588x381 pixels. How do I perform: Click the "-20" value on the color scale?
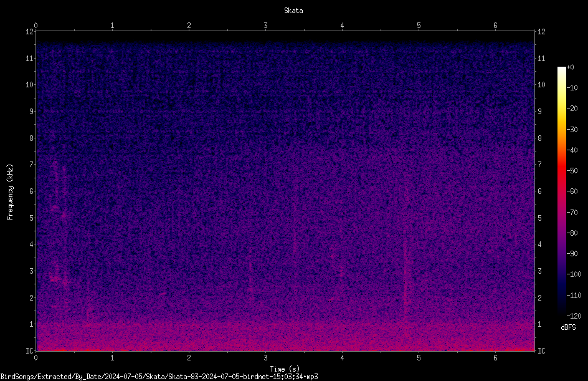pyautogui.click(x=572, y=109)
